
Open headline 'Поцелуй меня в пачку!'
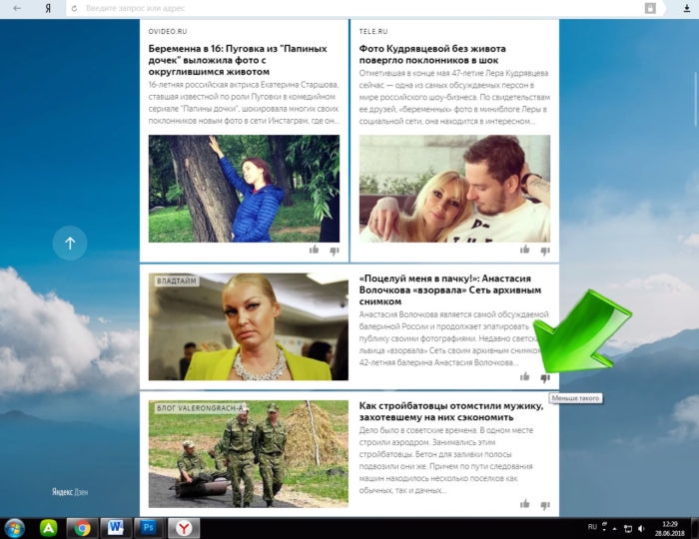[x=450, y=290]
